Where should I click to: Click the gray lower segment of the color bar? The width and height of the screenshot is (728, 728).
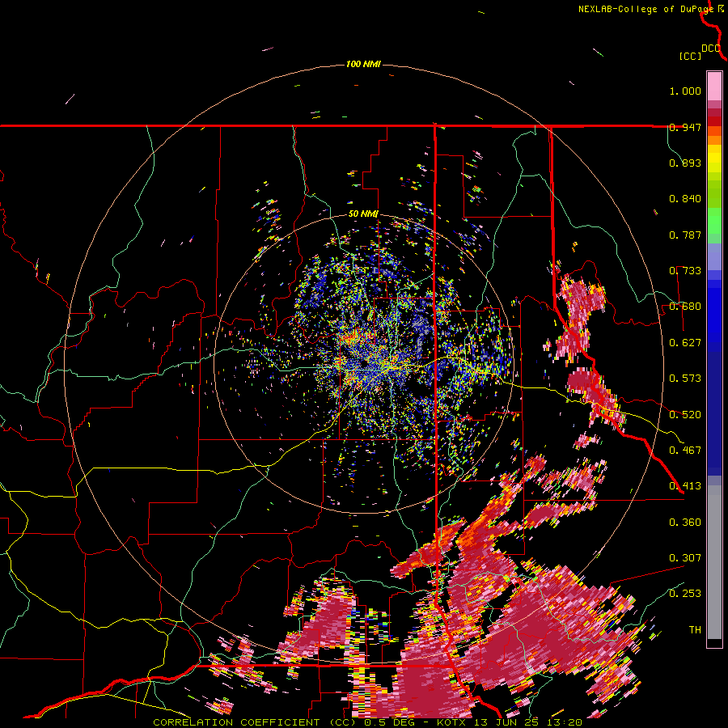pyautogui.click(x=714, y=562)
